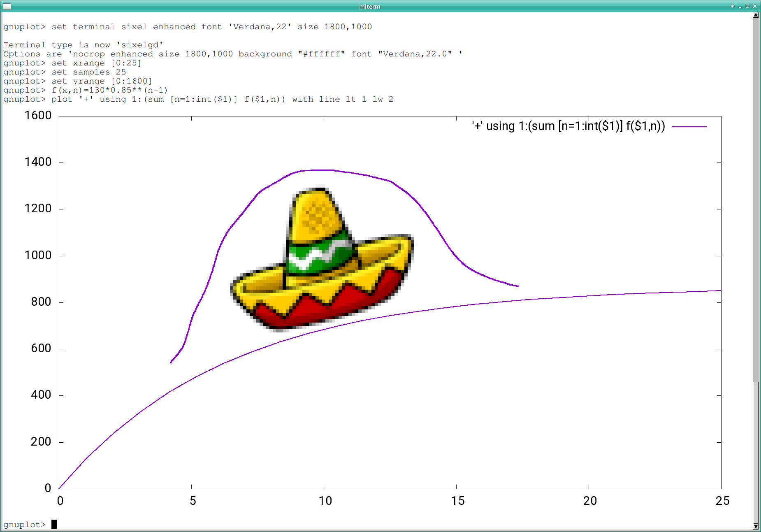Click the plot '+' using command line
This screenshot has width=761, height=532.
tap(198, 99)
